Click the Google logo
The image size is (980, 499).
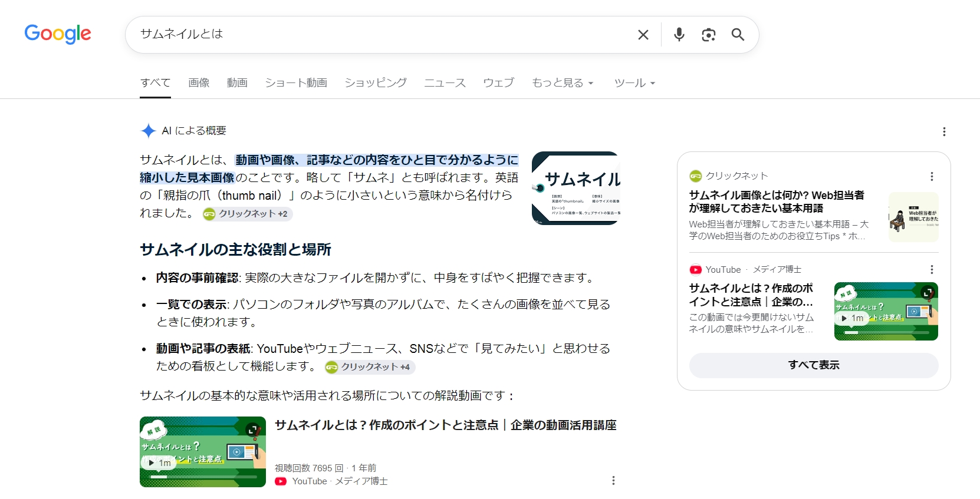pos(58,34)
